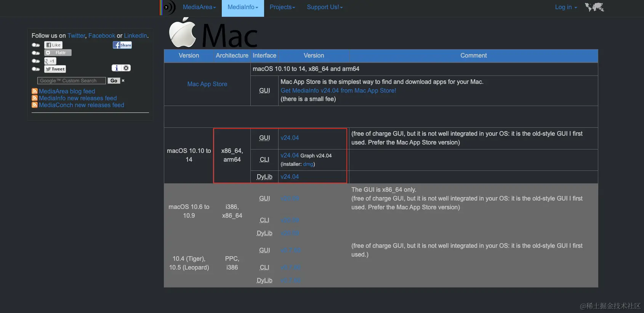Enable the toggle next to Facebook Like
The height and width of the screenshot is (313, 644).
click(x=36, y=45)
